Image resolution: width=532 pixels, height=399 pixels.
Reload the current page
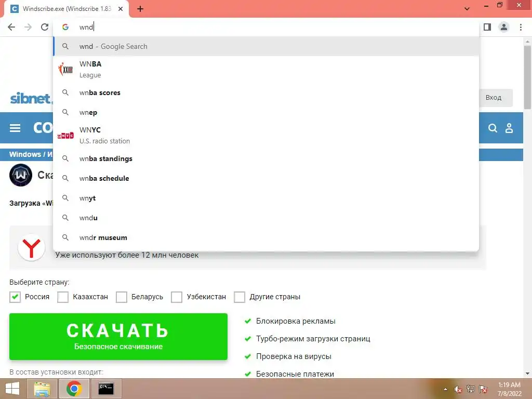(45, 27)
